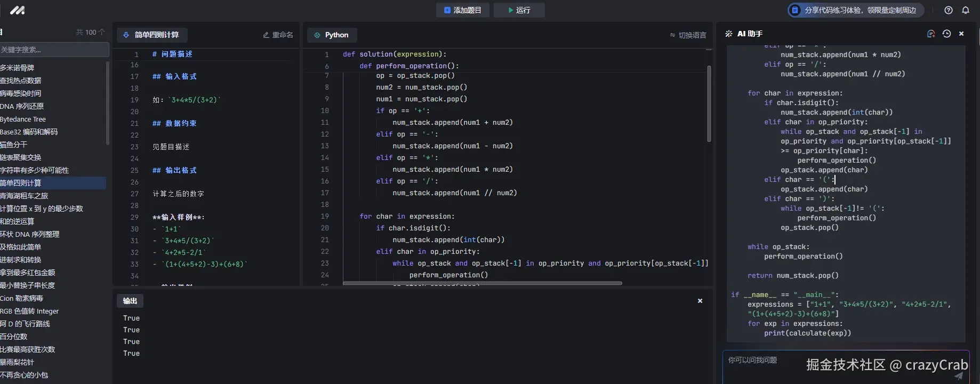
Task: Open the 多米诺骨牌 problem in list
Action: pyautogui.click(x=18, y=68)
